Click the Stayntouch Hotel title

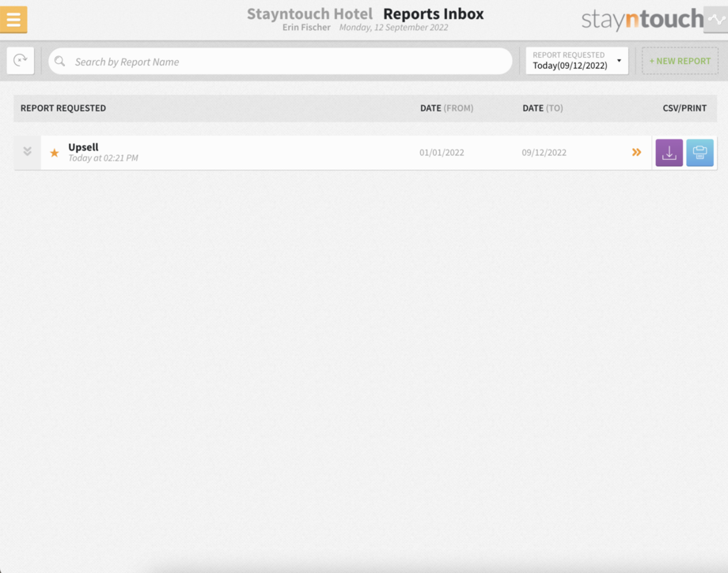[x=309, y=14]
